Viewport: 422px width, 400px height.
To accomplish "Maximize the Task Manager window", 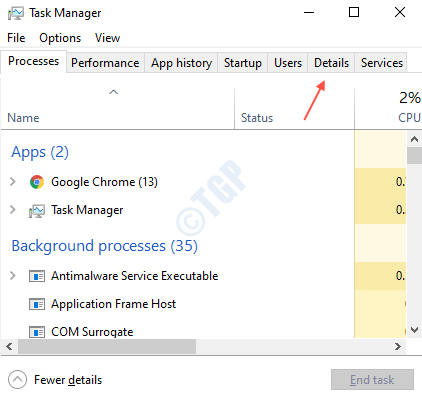I will 354,13.
